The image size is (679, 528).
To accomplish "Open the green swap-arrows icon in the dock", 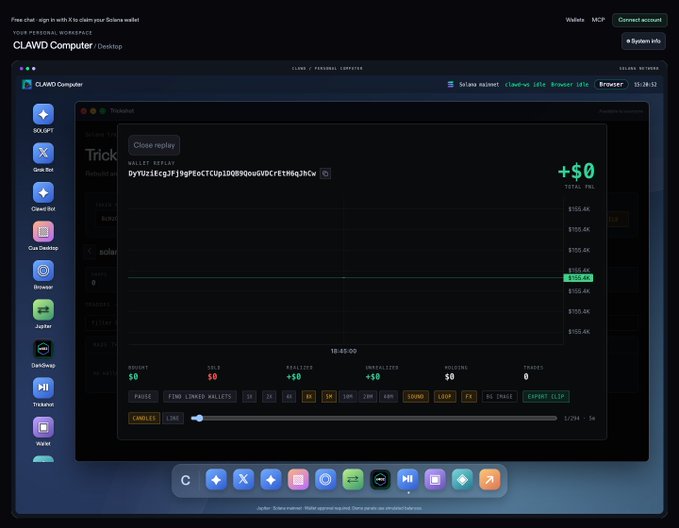I will [353, 479].
